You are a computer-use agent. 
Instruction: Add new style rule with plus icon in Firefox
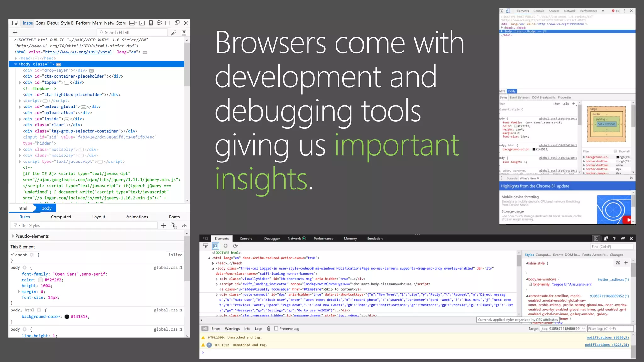(164, 225)
